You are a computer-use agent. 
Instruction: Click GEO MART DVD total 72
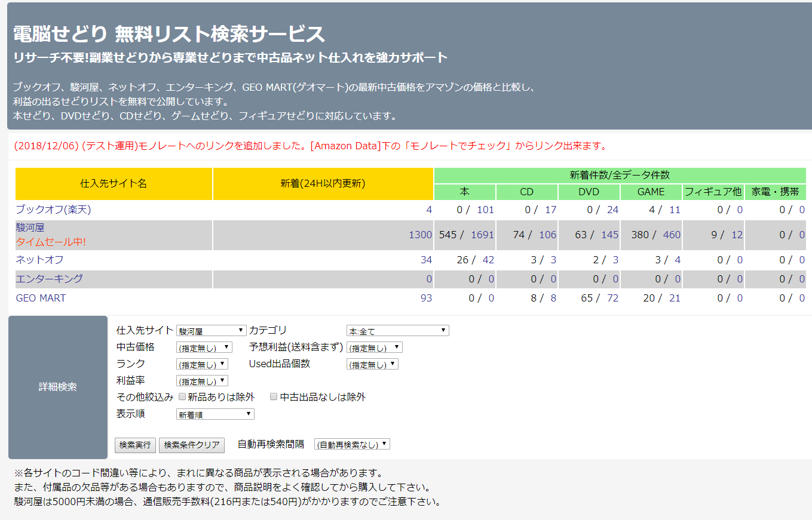612,298
